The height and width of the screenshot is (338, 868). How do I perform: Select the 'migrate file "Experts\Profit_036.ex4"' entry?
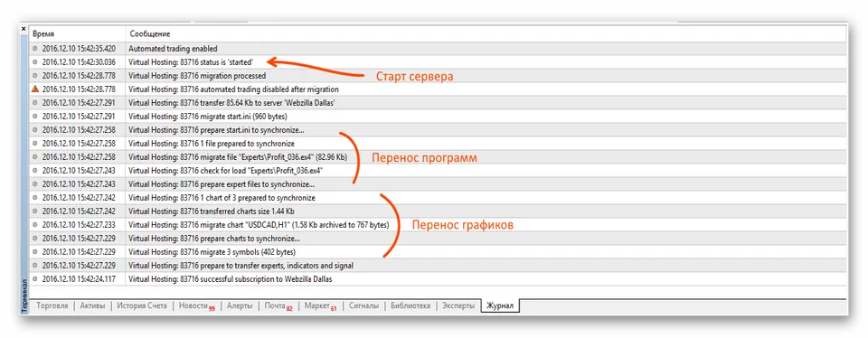point(238,157)
